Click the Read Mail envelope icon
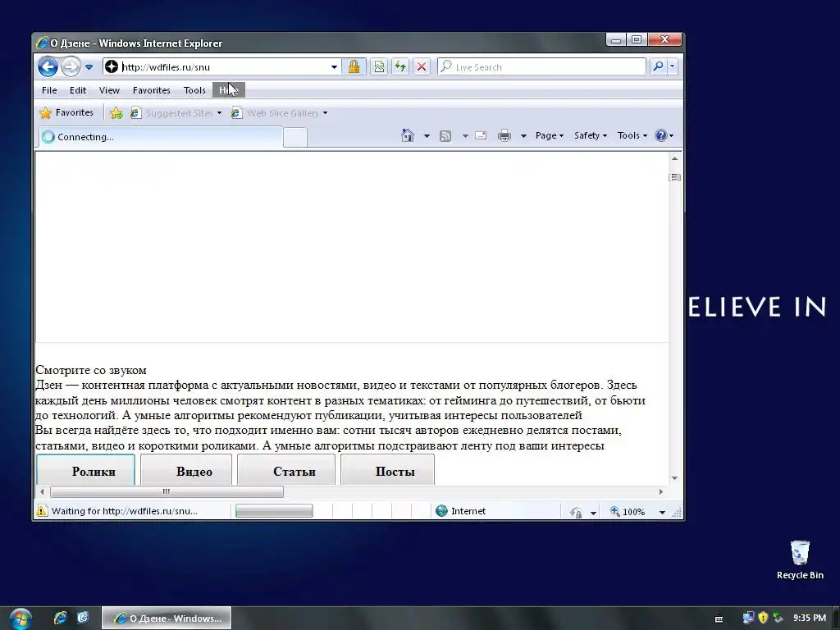This screenshot has height=630, width=840. click(481, 135)
